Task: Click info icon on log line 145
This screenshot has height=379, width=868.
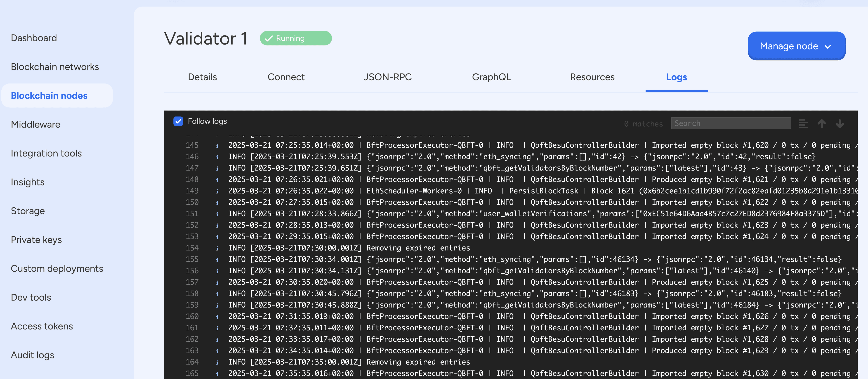Action: (217, 146)
